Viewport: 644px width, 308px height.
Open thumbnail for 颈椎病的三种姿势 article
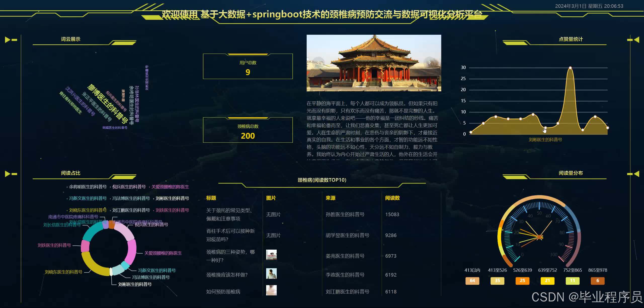tap(271, 255)
